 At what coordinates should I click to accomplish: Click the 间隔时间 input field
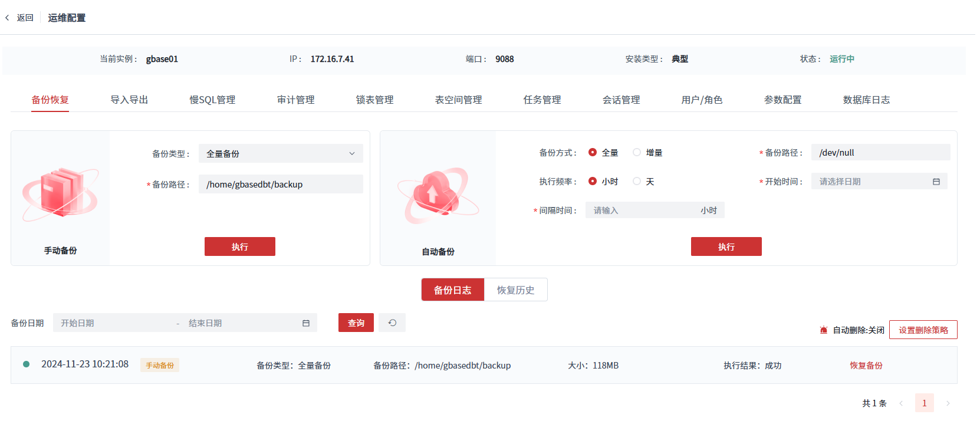643,211
